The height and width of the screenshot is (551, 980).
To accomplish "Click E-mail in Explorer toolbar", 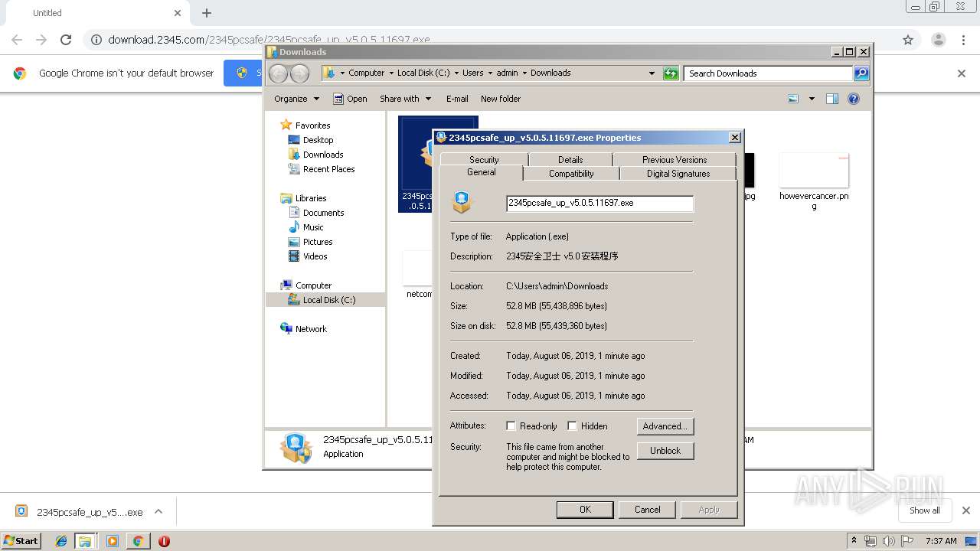I will 457,99.
